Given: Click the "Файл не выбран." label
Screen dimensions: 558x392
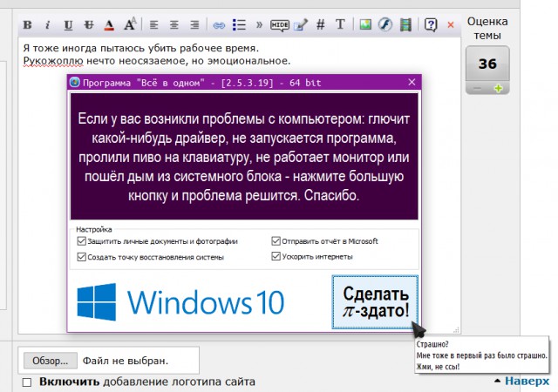Looking at the screenshot, I should click(126, 361).
